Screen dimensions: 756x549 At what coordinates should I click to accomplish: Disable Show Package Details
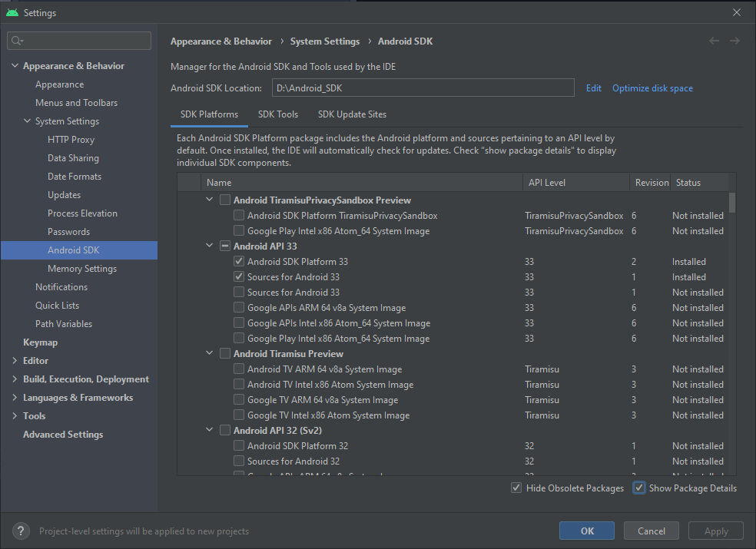638,488
